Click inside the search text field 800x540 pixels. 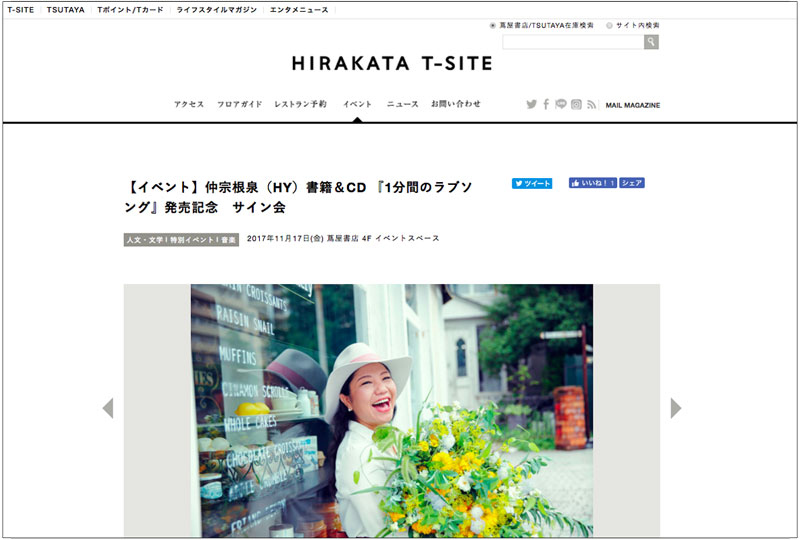click(x=573, y=42)
